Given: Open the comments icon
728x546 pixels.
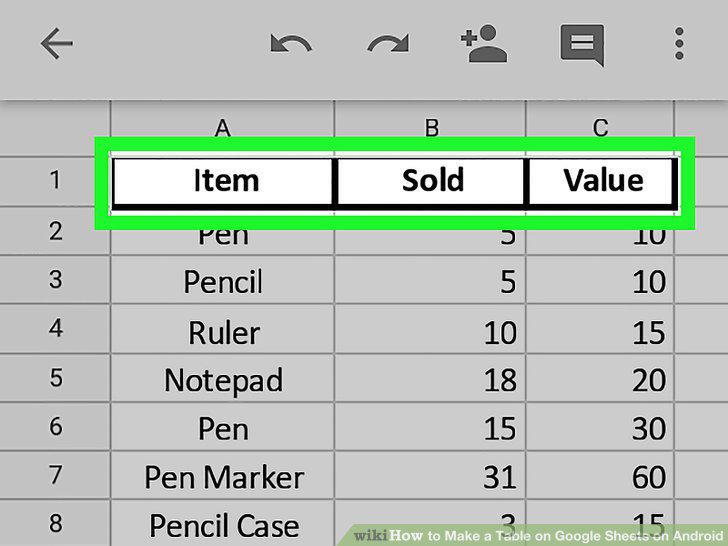Looking at the screenshot, I should (582, 46).
